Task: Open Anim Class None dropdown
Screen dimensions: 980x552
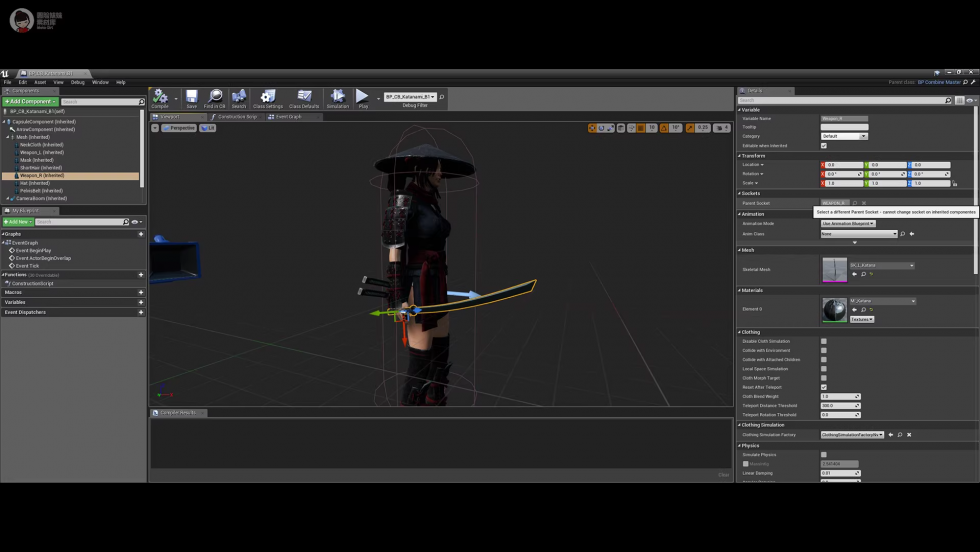Action: tap(859, 234)
